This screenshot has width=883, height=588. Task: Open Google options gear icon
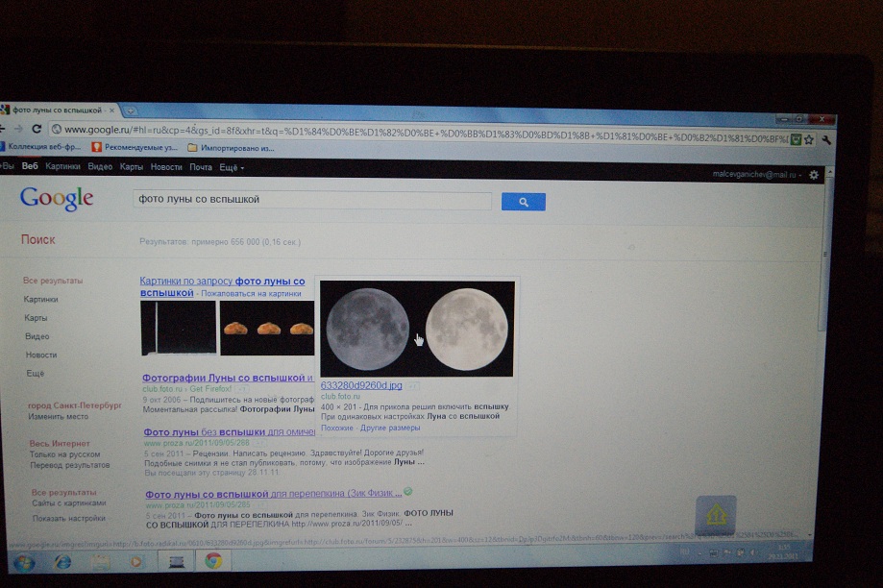[x=814, y=175]
